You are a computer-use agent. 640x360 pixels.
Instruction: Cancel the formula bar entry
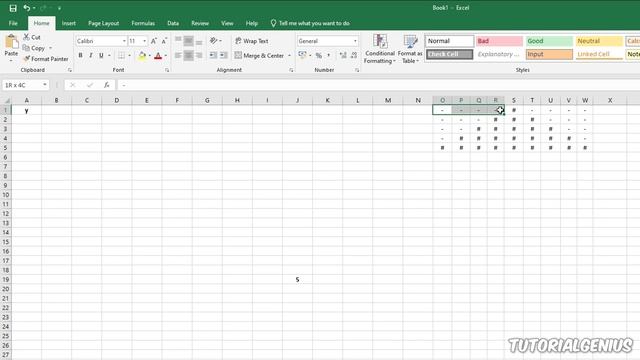[x=73, y=85]
